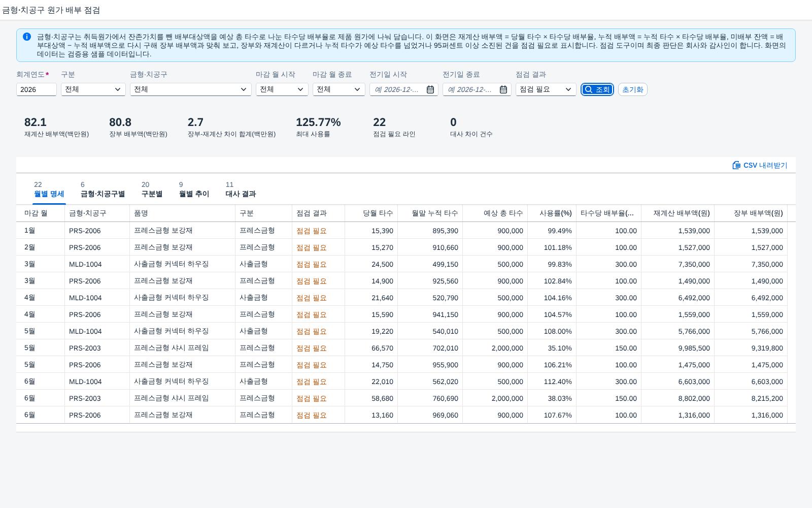Open calendar picker for 전기일 종료
The height and width of the screenshot is (508, 812).
pos(503,89)
